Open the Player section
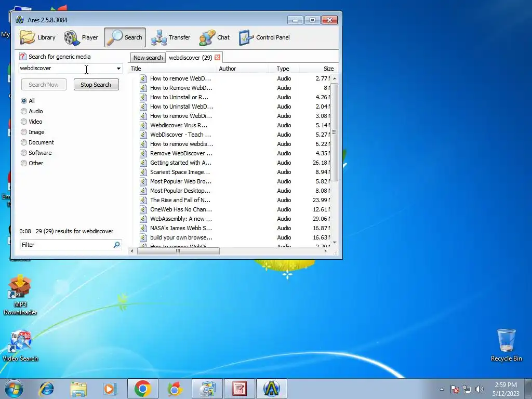 point(81,37)
